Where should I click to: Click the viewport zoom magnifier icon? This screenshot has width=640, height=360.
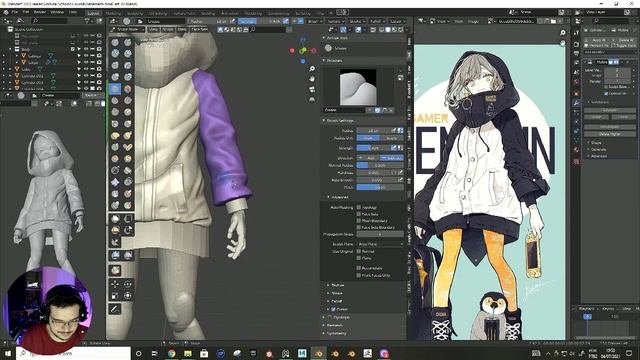pyautogui.click(x=312, y=69)
